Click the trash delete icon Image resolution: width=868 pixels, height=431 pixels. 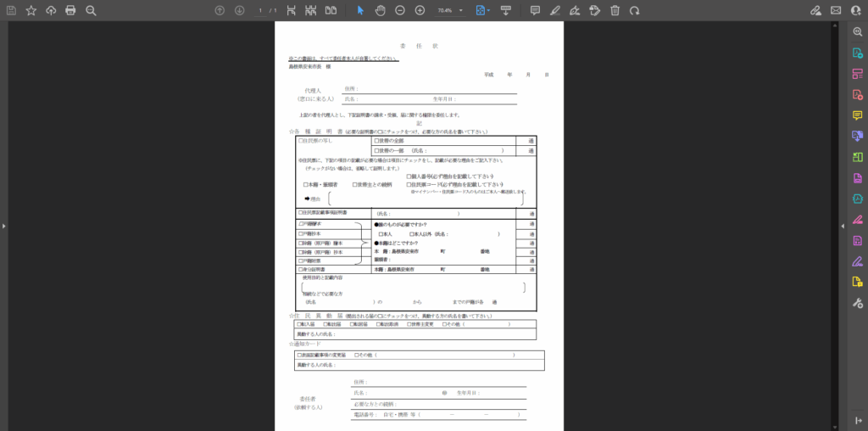point(615,10)
